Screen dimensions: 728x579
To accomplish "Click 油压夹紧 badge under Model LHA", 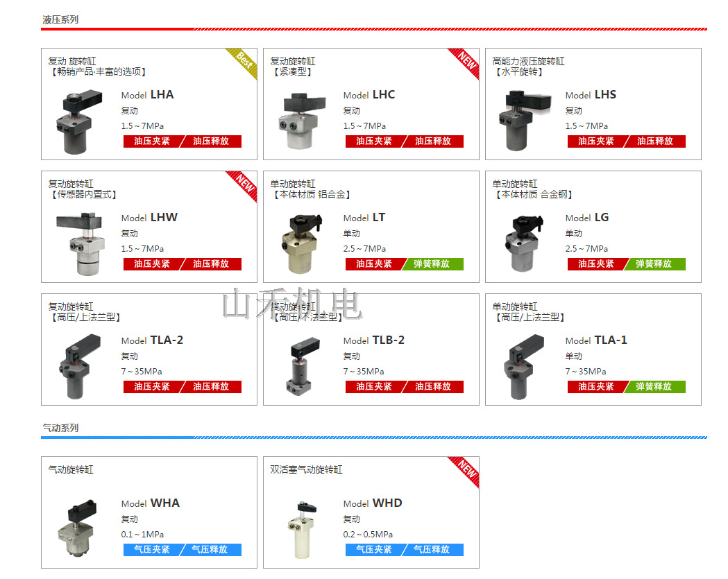I will click(x=152, y=141).
